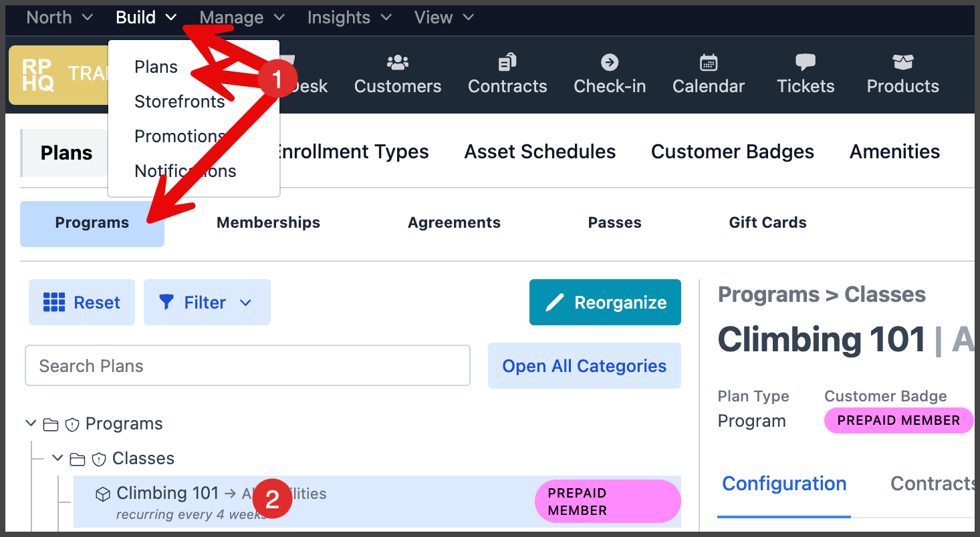The image size is (980, 537).
Task: Click Open All Categories button
Action: click(x=584, y=366)
